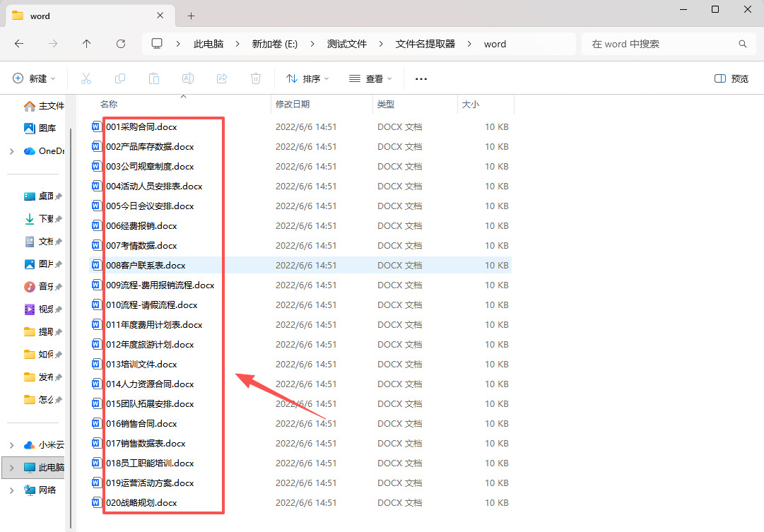Open pinned 桌面 desktop folder
The width and height of the screenshot is (764, 532).
click(43, 196)
